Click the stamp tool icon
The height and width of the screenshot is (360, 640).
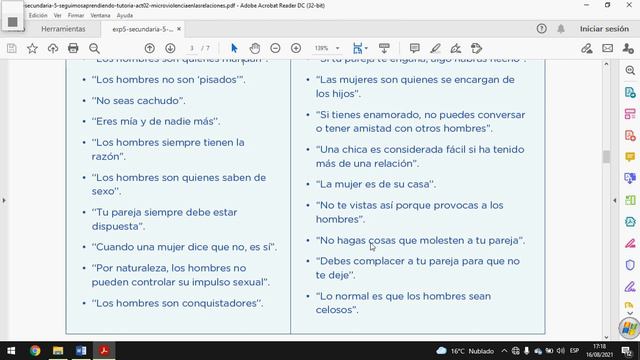point(476,49)
